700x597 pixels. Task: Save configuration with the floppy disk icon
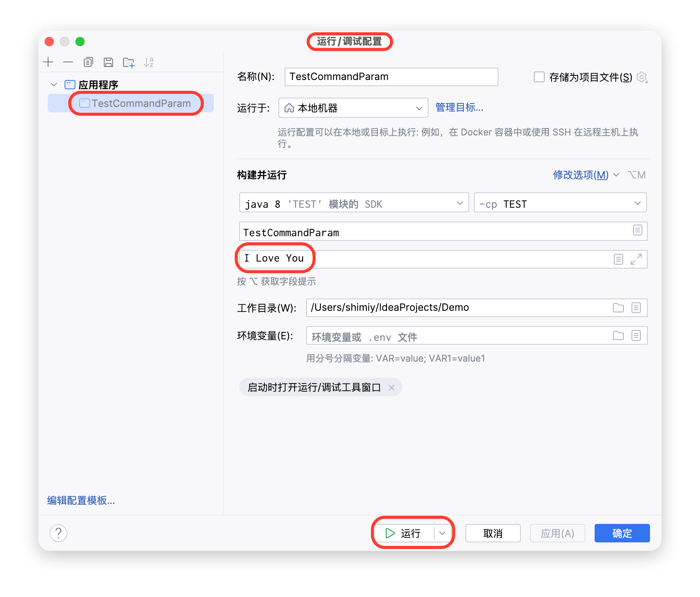coord(108,62)
